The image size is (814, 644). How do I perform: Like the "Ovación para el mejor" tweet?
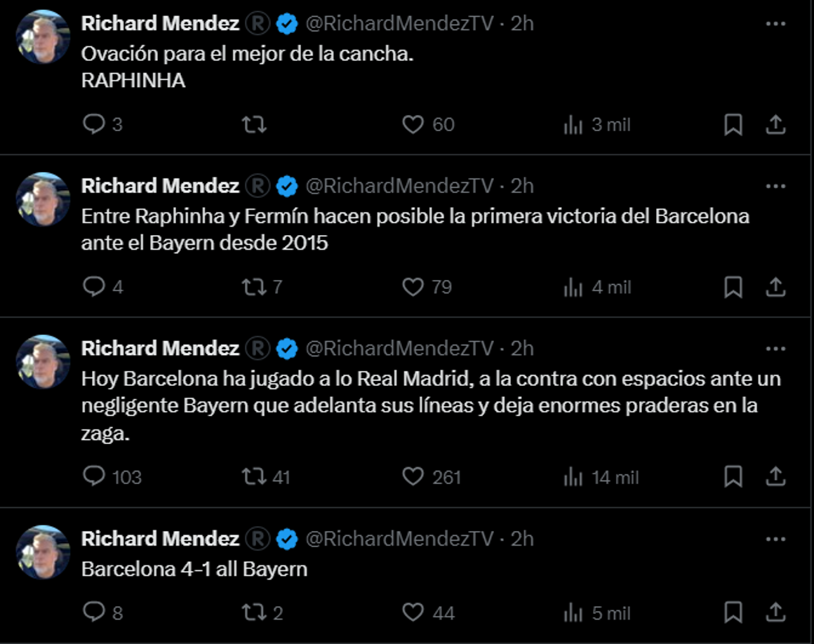416,124
